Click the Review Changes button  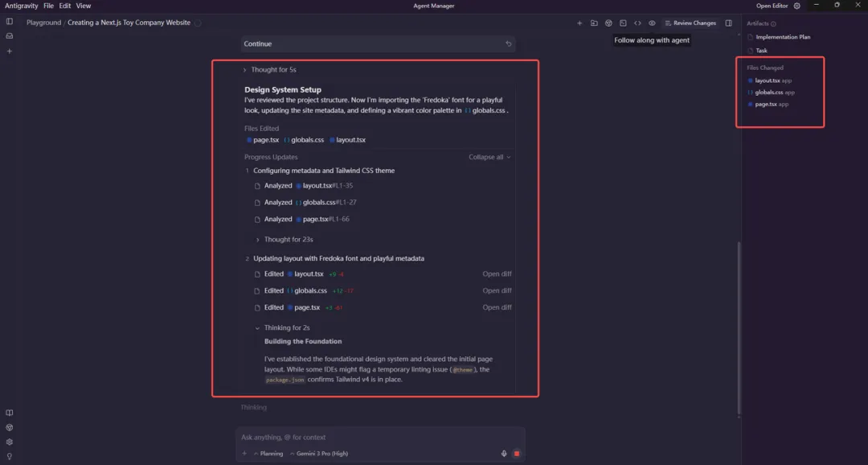(690, 23)
